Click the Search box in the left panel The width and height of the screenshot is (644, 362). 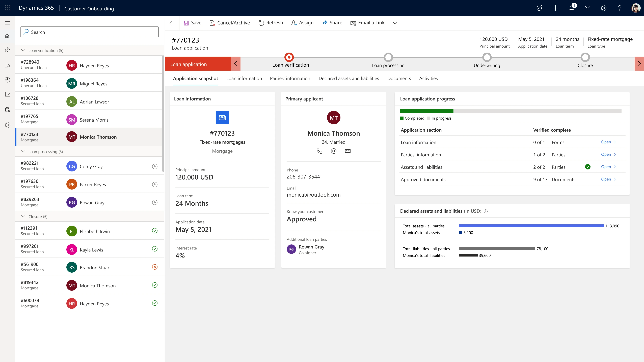point(89,32)
